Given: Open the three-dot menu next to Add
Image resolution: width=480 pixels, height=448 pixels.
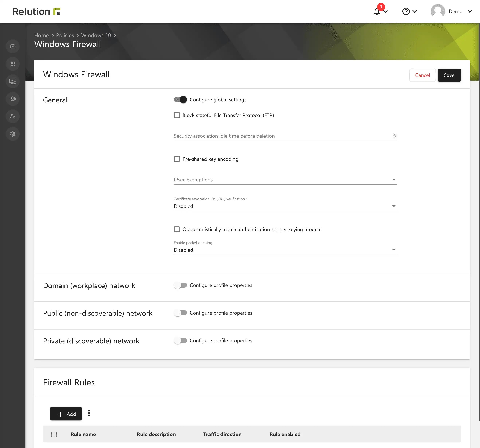Looking at the screenshot, I should 89,413.
